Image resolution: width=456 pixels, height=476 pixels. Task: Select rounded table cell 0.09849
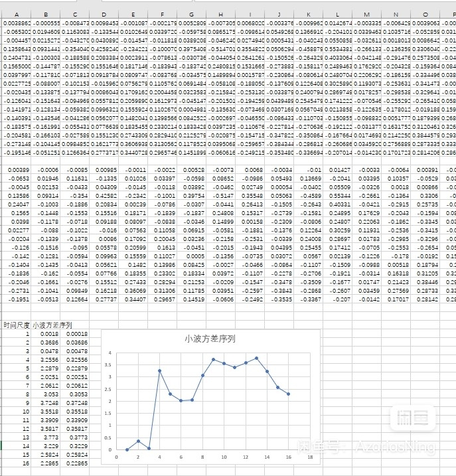tap(75, 291)
